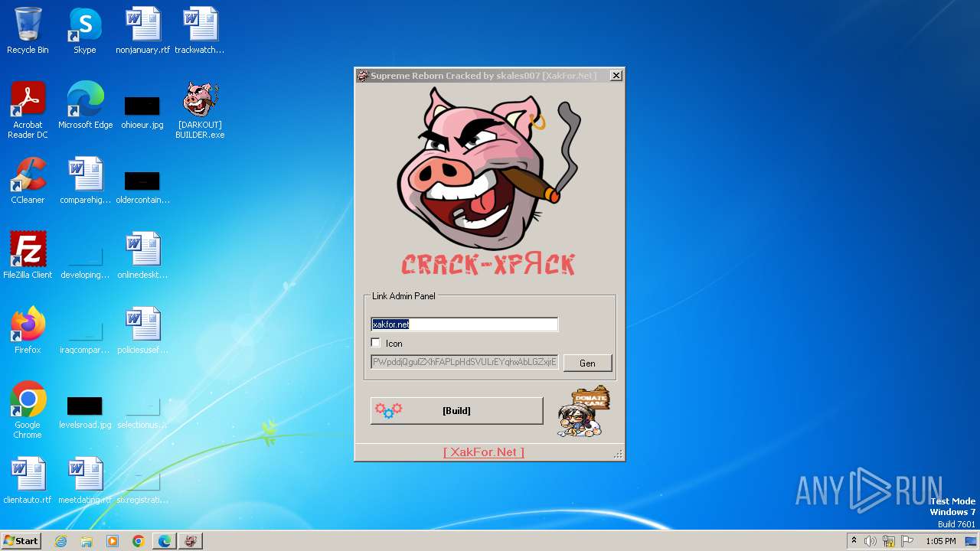
Task: Enable the Icon checkbox
Action: point(375,343)
